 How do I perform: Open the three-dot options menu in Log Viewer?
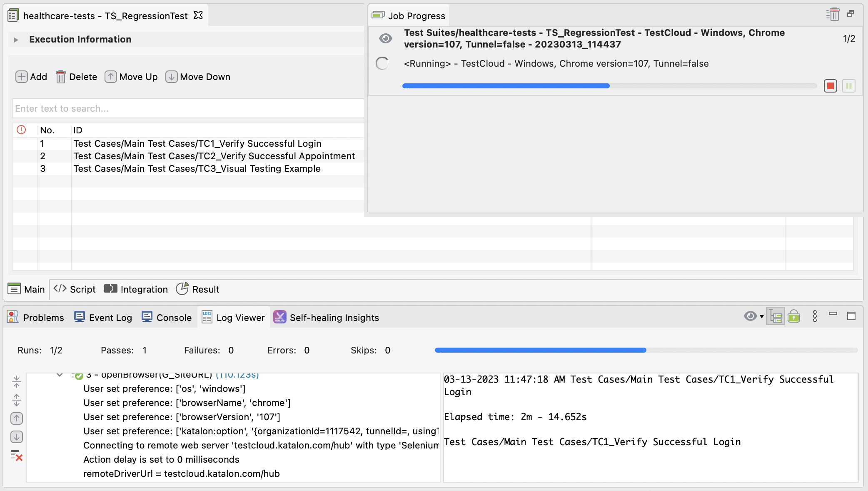(x=815, y=316)
